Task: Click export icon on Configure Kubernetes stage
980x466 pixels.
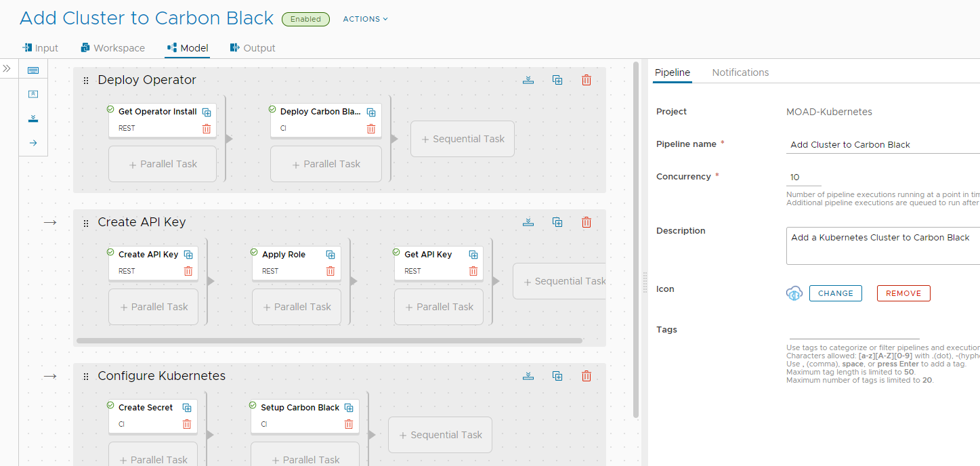Action: (x=529, y=376)
